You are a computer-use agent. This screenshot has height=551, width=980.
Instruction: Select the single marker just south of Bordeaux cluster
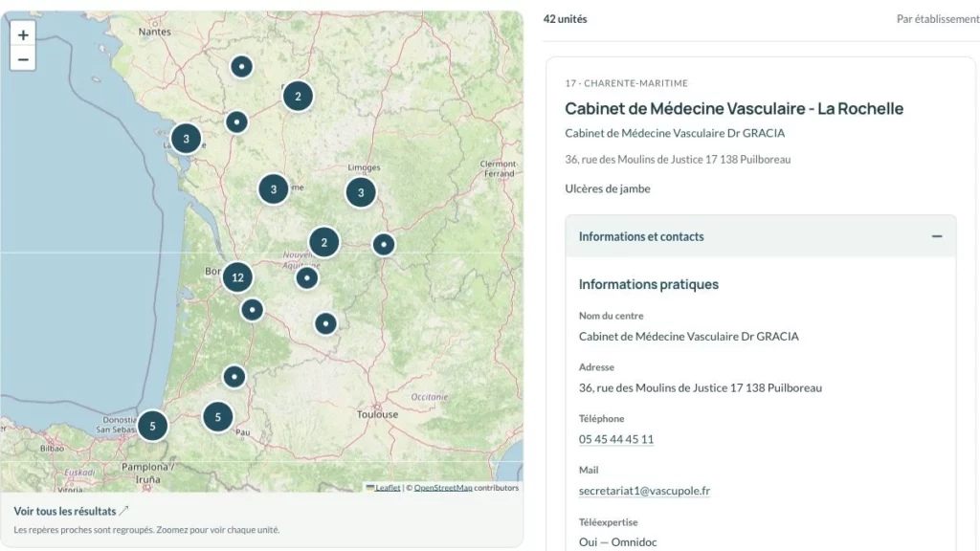pos(252,309)
